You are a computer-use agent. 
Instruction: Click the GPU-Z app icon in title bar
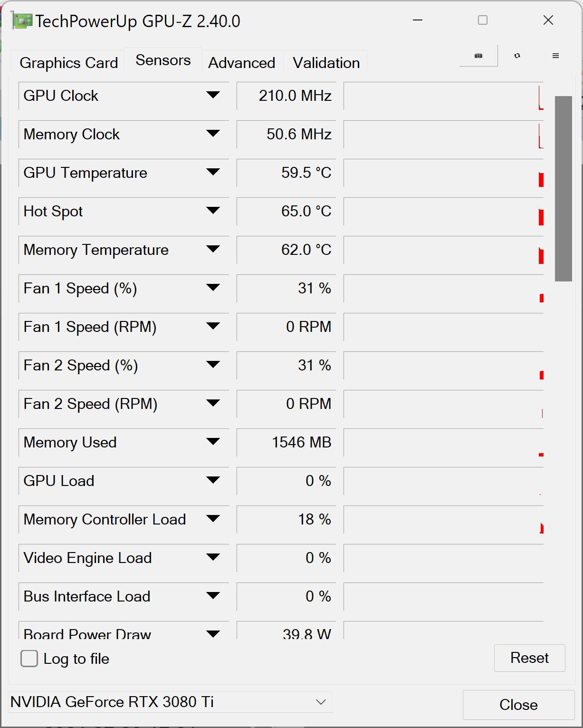point(22,21)
